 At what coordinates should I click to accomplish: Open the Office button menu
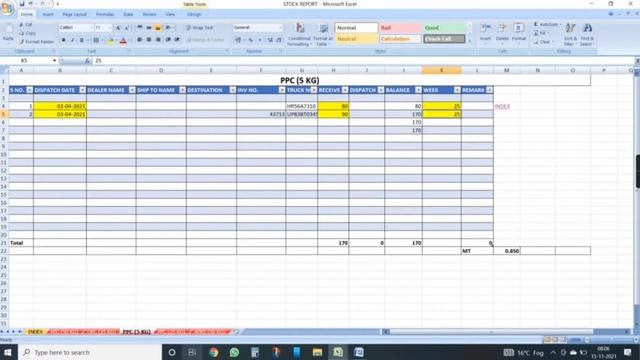tap(7, 7)
